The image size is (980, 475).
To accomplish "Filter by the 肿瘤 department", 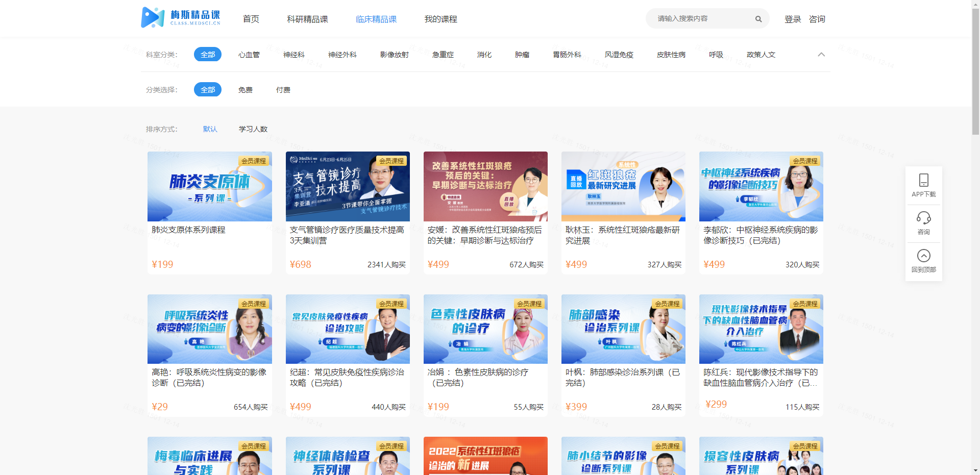I will (522, 55).
